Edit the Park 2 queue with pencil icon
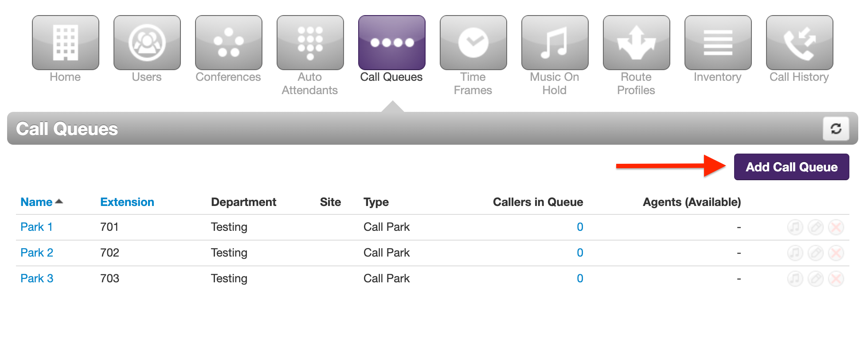This screenshot has width=868, height=348. pos(816,253)
